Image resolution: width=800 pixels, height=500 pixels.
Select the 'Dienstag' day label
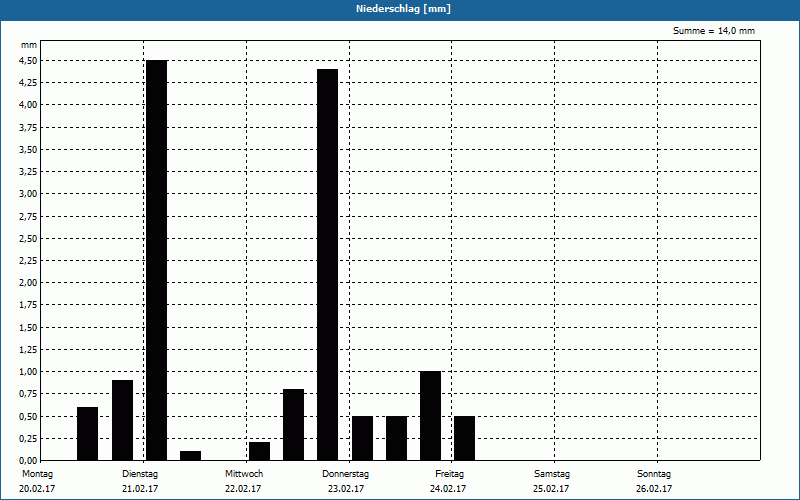[140, 474]
